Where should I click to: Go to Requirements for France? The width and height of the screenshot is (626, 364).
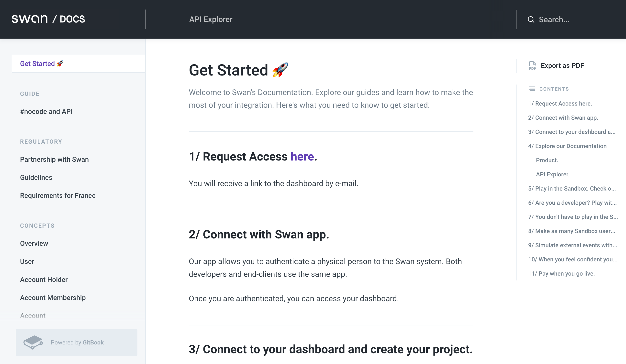pos(58,196)
